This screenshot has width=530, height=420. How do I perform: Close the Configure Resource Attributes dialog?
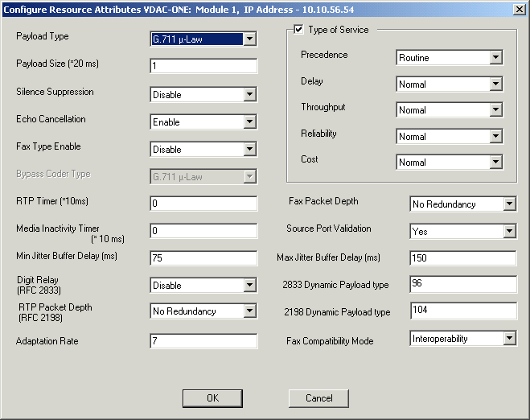(x=518, y=9)
